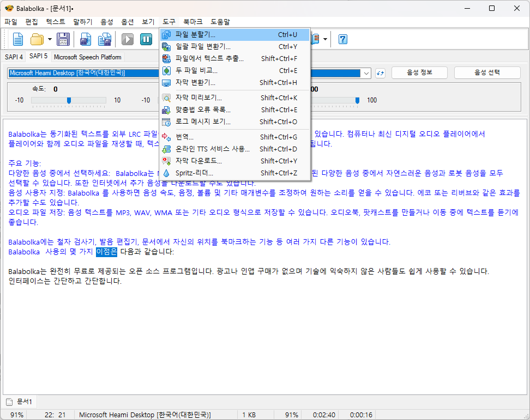Image resolution: width=530 pixels, height=420 pixels.
Task: Select 파일에서 텍스트 추출 menu entry
Action: (234, 58)
